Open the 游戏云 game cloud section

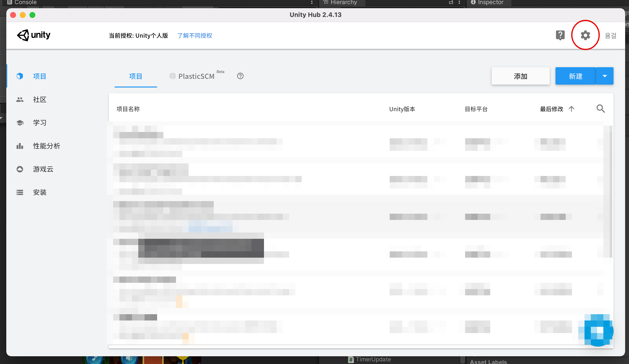(x=43, y=169)
